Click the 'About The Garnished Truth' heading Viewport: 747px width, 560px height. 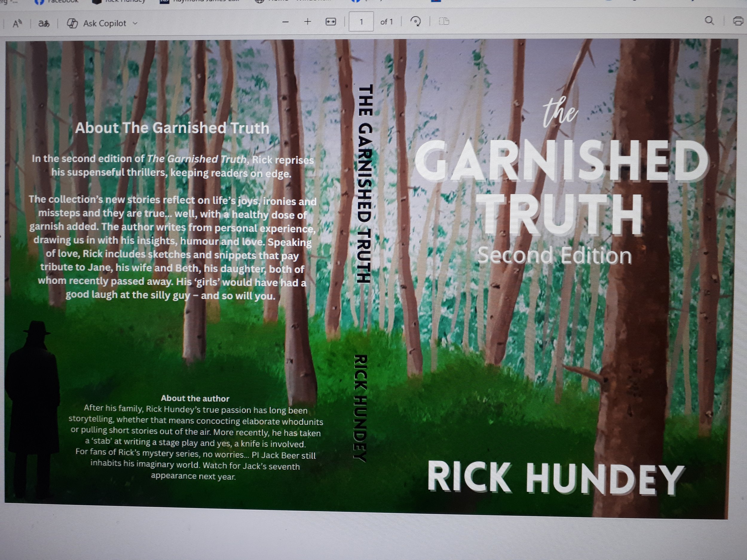pos(172,128)
